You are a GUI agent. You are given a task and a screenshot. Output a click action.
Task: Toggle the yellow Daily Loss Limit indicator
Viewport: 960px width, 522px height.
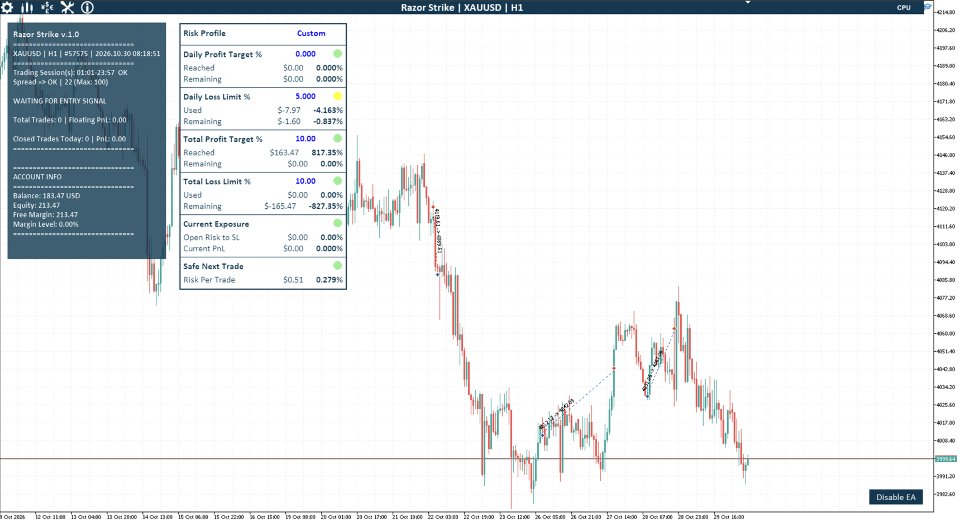tap(337, 96)
